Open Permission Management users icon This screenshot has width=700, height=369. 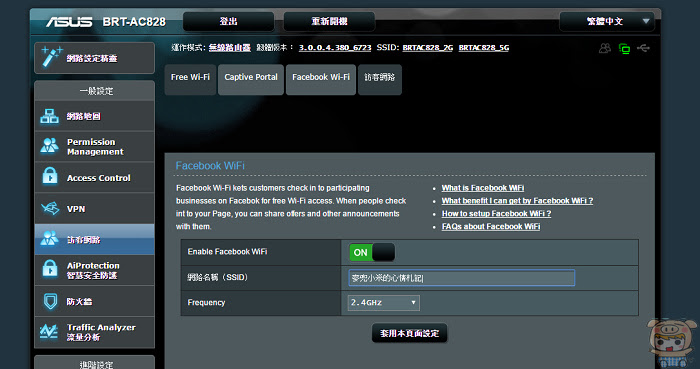pyautogui.click(x=50, y=145)
